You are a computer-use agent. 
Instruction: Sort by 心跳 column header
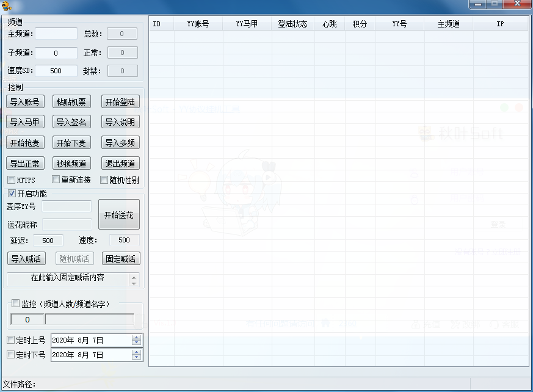click(330, 24)
